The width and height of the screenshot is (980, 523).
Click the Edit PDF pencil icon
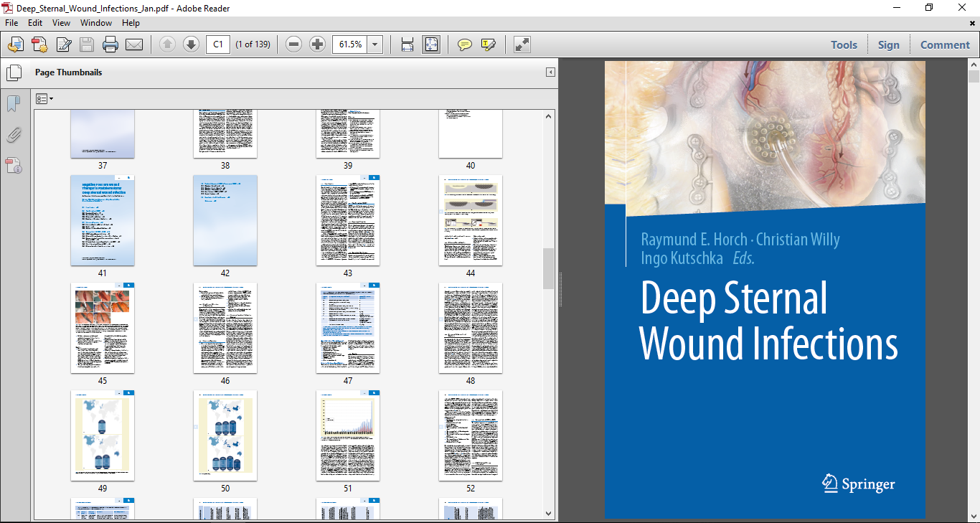point(63,44)
